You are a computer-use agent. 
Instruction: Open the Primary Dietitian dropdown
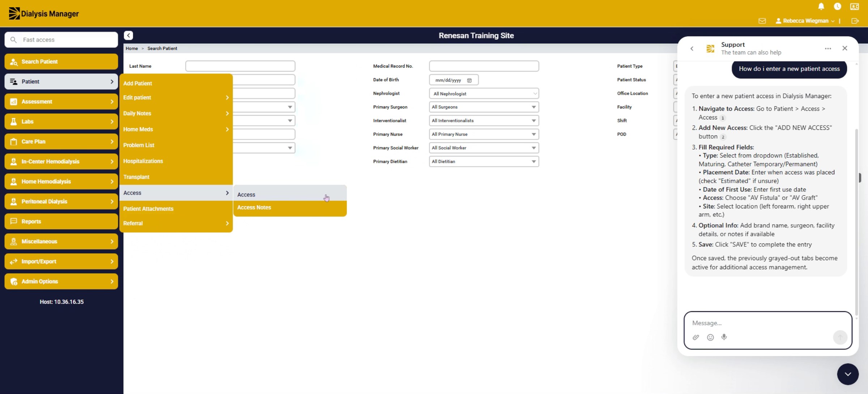pyautogui.click(x=484, y=162)
